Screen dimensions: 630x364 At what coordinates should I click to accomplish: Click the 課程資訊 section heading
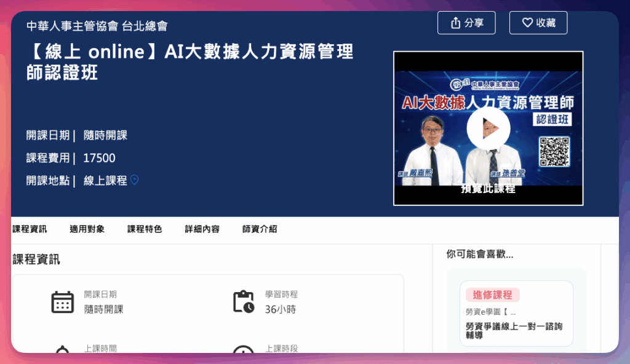tap(36, 259)
